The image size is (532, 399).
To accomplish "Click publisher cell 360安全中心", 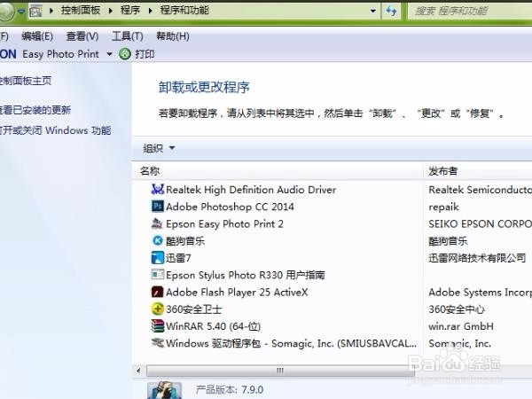I will pos(457,309).
